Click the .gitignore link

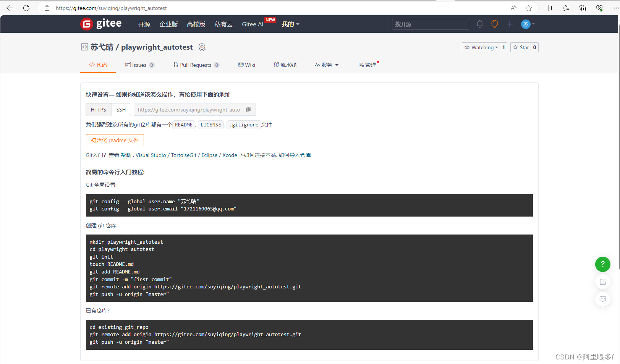(244, 125)
